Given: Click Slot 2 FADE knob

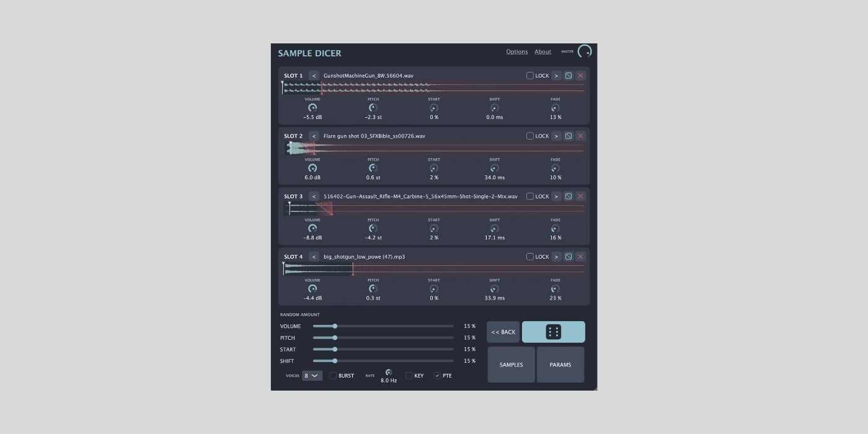Looking at the screenshot, I should 556,168.
